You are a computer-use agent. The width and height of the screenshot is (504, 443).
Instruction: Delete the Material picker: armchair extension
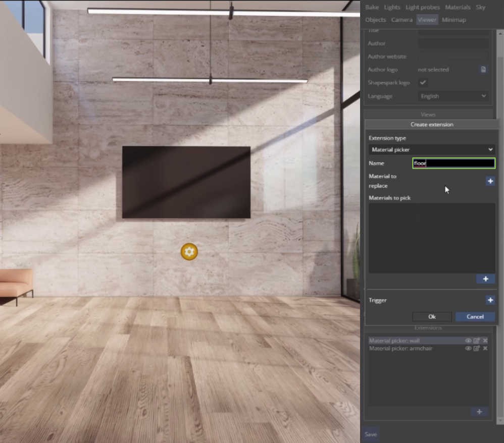click(485, 349)
